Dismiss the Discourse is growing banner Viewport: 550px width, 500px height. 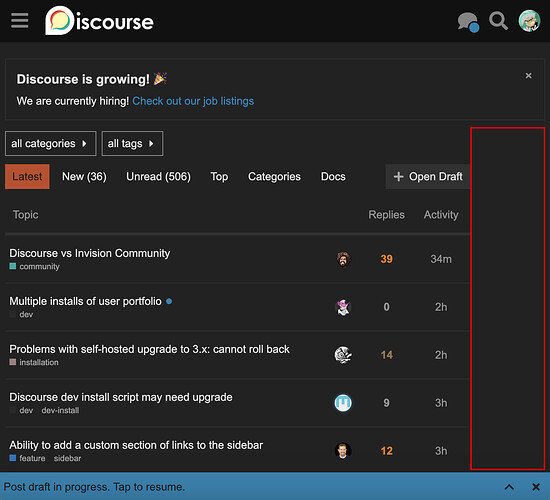tap(528, 76)
